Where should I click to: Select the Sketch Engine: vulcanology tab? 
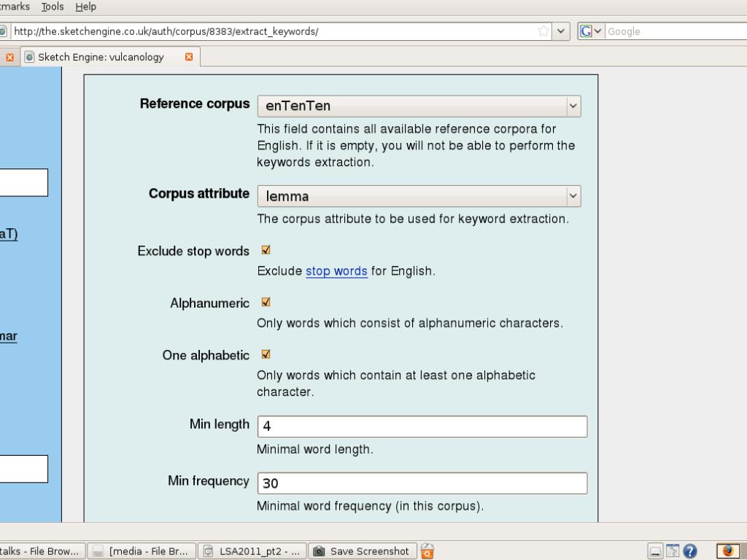tap(109, 57)
